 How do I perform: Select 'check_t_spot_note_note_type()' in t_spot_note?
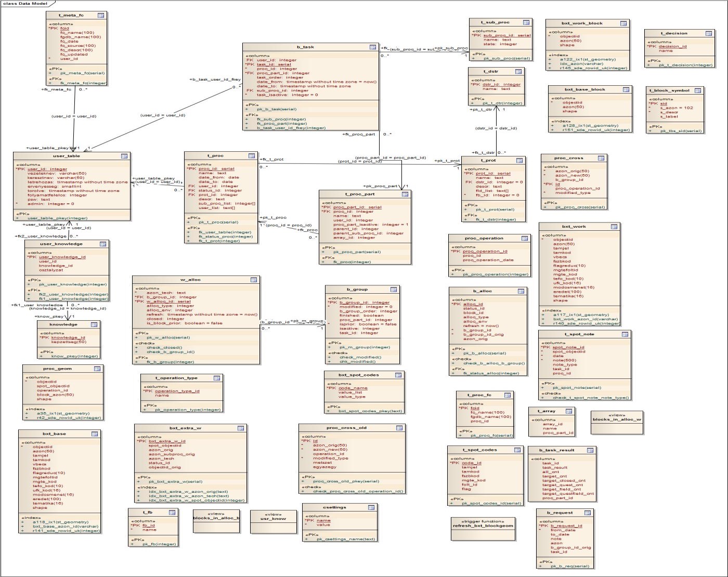tap(591, 398)
